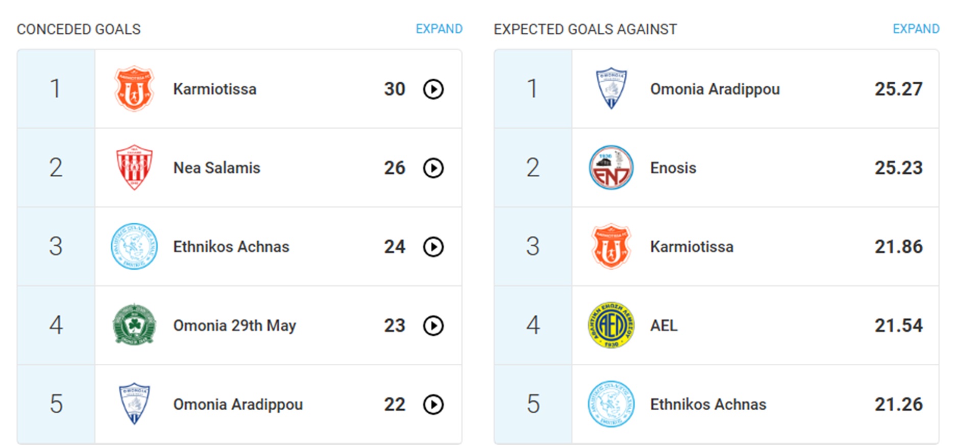Image resolution: width=980 pixels, height=445 pixels.
Task: Select the Enosis ENP club logo
Action: 610,168
